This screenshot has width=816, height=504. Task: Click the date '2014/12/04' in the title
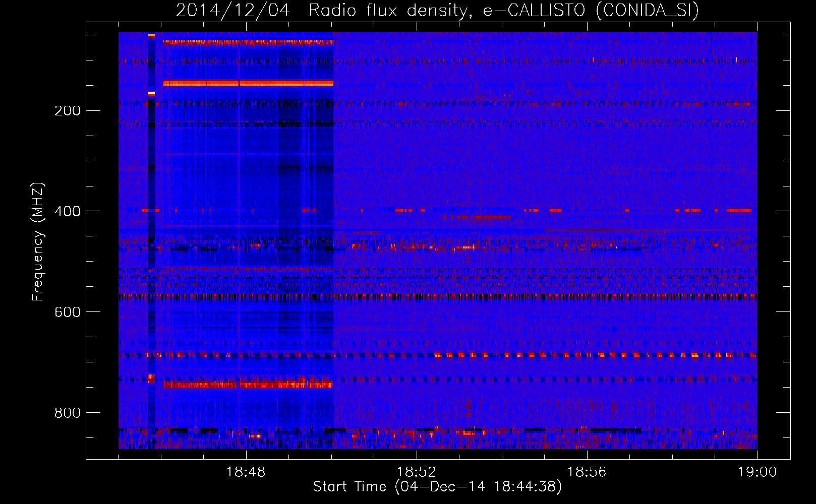233,10
